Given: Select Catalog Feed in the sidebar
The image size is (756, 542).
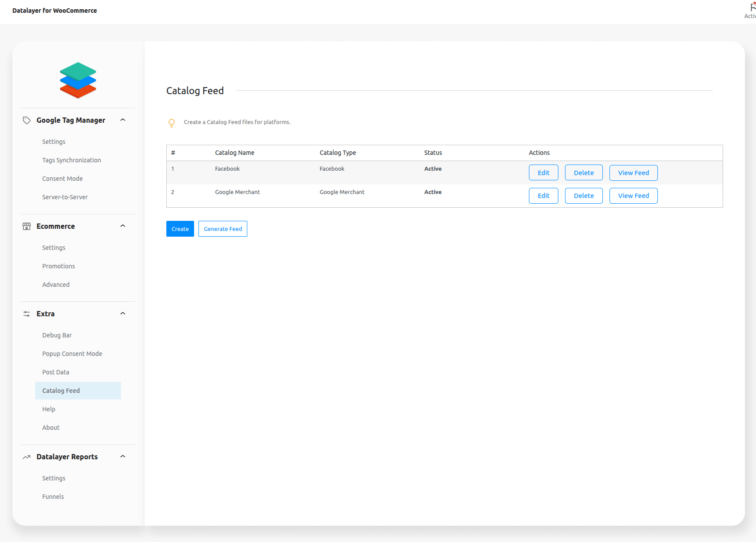Looking at the screenshot, I should (x=61, y=391).
